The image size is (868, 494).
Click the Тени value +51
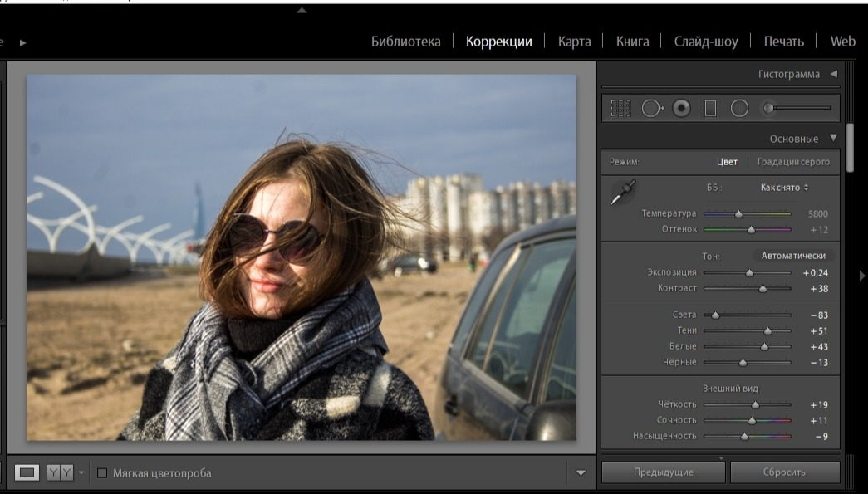[x=819, y=331]
